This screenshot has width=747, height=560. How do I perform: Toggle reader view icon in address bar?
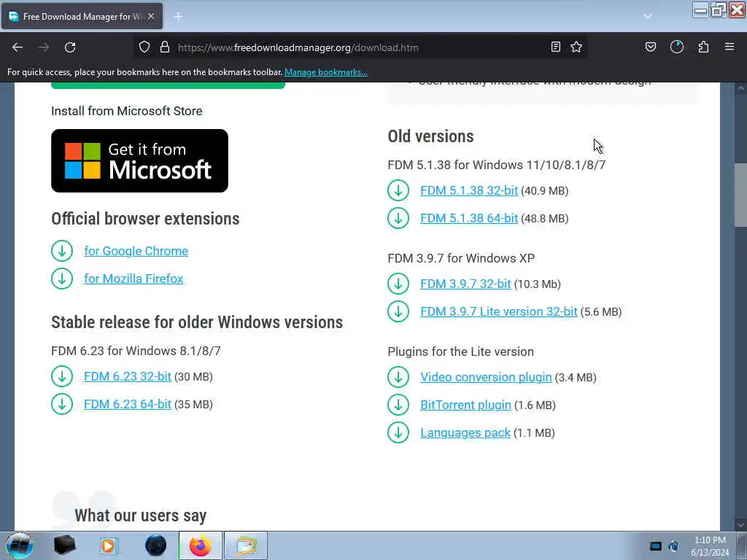pyautogui.click(x=555, y=47)
